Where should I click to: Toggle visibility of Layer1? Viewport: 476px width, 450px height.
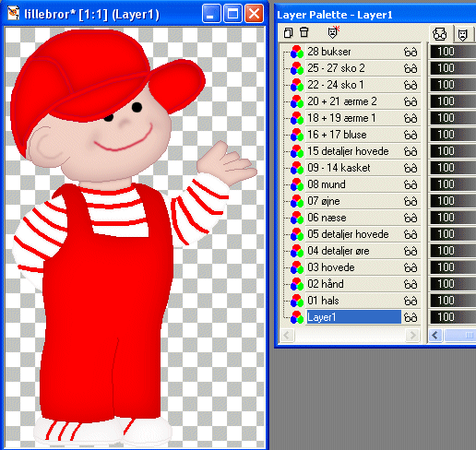click(x=411, y=318)
